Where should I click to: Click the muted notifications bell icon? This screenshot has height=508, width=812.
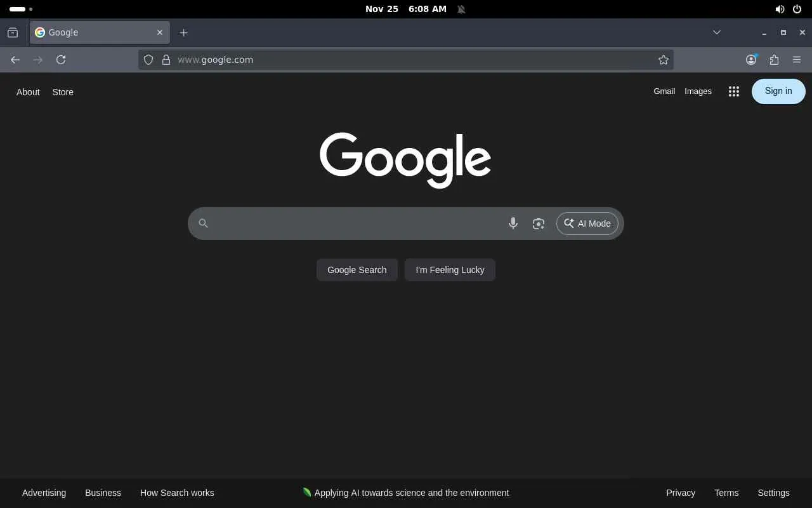click(461, 9)
